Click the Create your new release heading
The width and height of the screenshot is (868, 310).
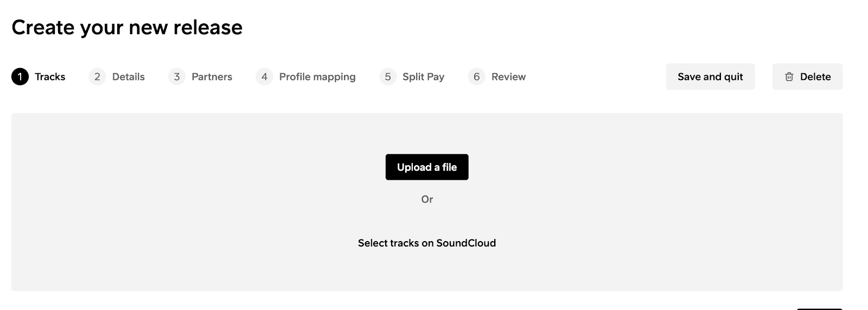click(127, 28)
